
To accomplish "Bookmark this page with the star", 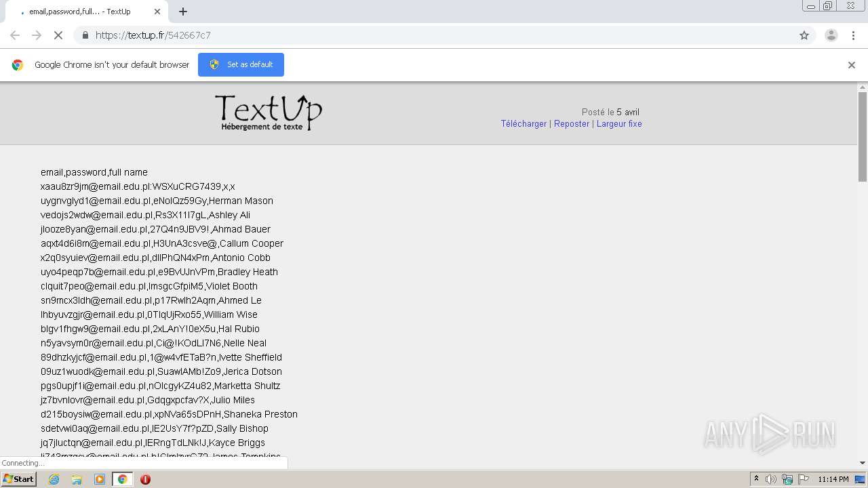I will [x=804, y=35].
